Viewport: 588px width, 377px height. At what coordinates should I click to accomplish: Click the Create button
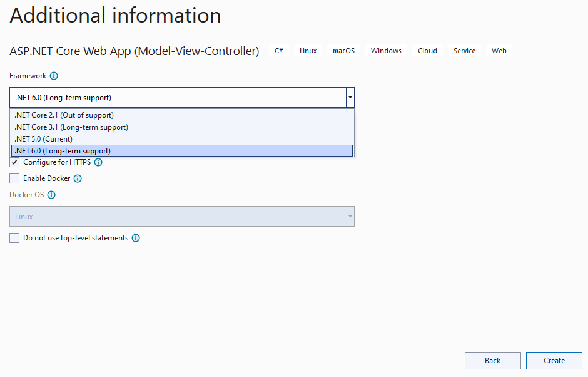(554, 361)
